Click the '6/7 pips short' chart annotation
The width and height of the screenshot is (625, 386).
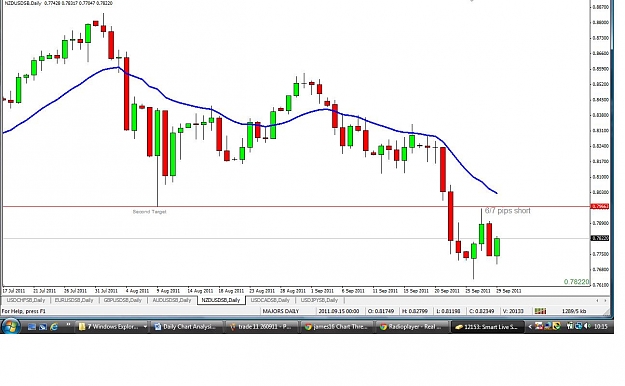(507, 211)
